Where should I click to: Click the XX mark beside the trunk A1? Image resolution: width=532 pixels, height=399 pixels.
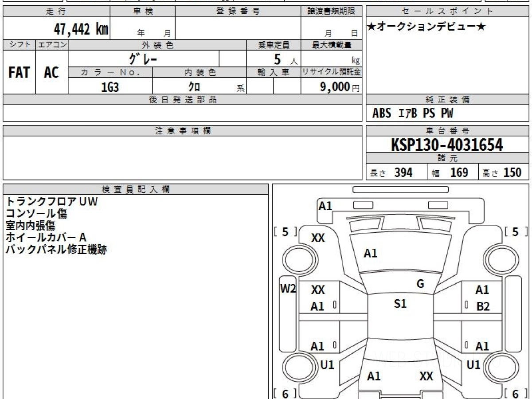pos(426,377)
